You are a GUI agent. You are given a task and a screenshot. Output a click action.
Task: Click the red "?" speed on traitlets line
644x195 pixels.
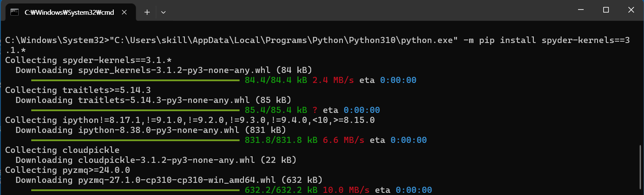(x=315, y=110)
